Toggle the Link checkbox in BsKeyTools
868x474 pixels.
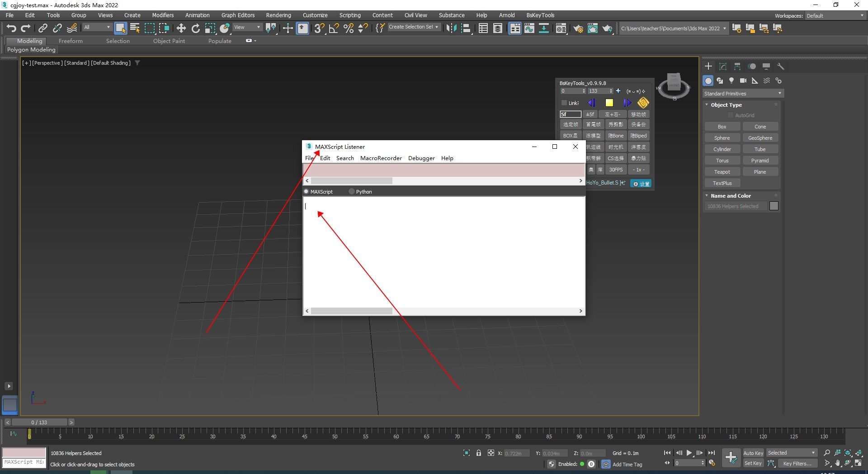(564, 103)
